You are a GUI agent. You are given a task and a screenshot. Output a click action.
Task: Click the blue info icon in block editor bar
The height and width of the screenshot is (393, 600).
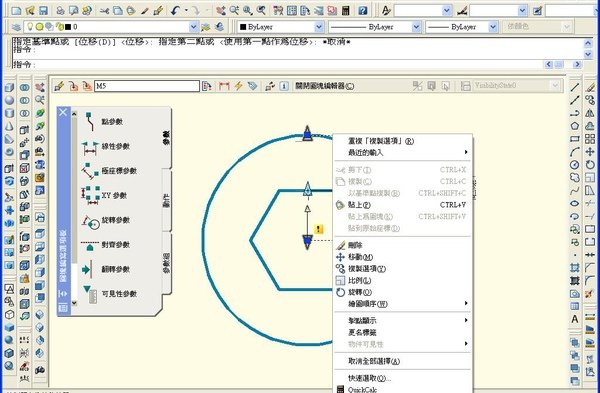tap(284, 86)
